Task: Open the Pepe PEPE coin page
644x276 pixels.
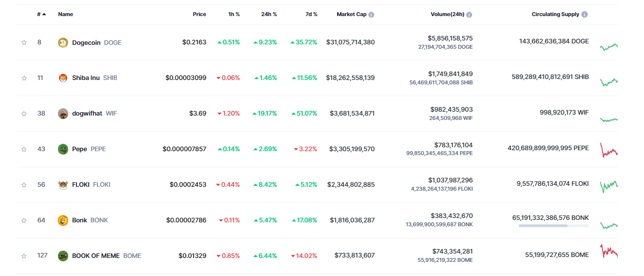Action: click(x=89, y=149)
